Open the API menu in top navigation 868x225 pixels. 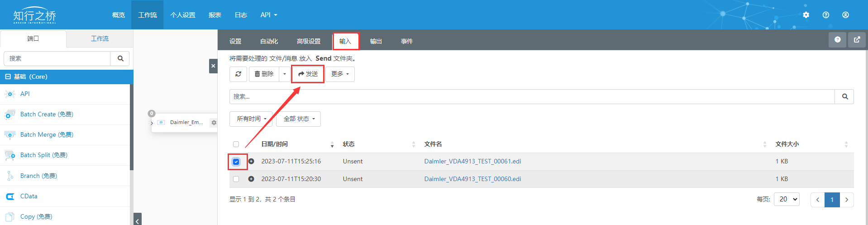coord(268,15)
